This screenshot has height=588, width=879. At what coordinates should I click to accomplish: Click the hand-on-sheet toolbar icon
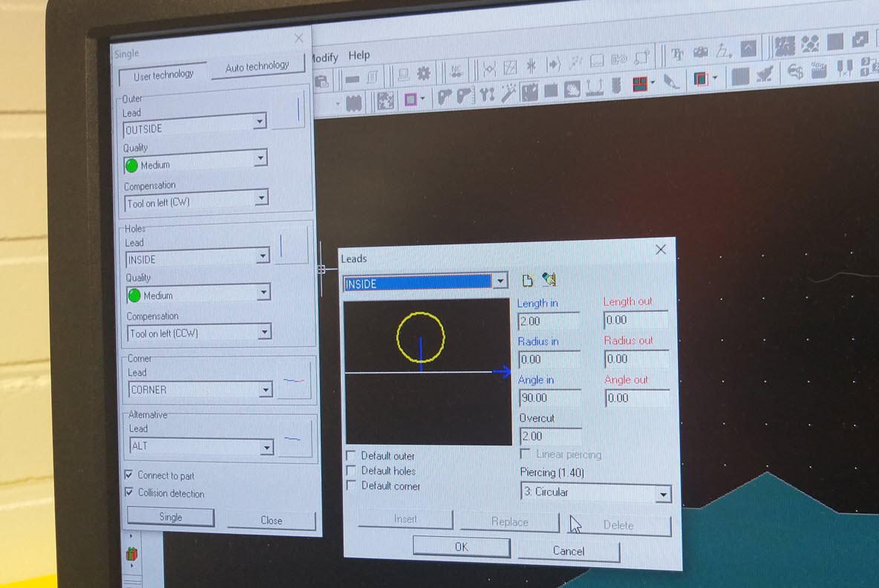click(x=572, y=89)
